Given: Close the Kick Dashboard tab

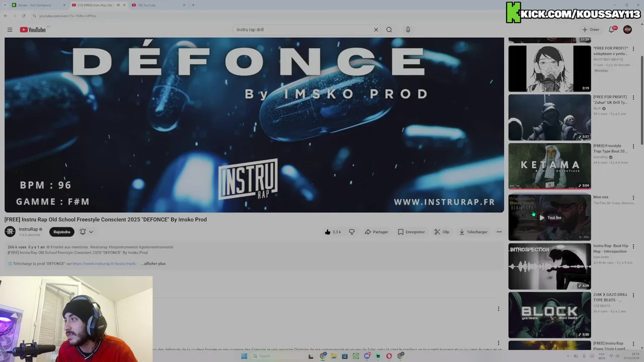Looking at the screenshot, I should click(64, 5).
